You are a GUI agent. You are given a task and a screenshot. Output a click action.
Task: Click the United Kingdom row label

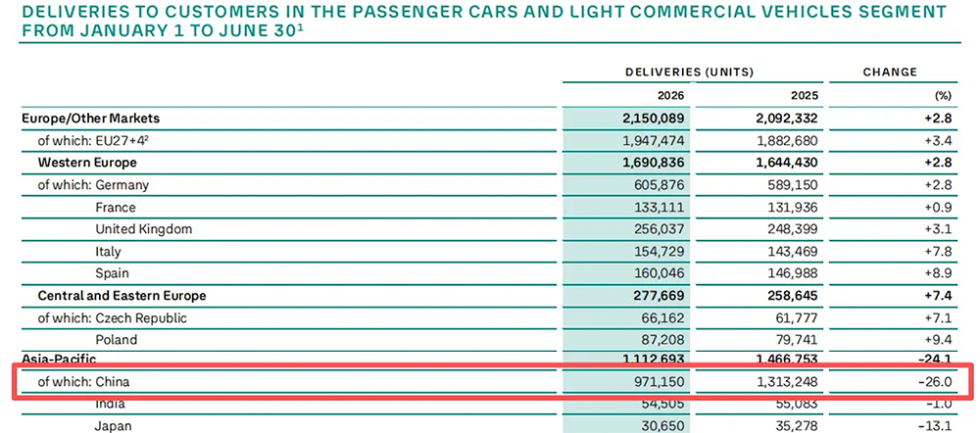[x=143, y=229]
